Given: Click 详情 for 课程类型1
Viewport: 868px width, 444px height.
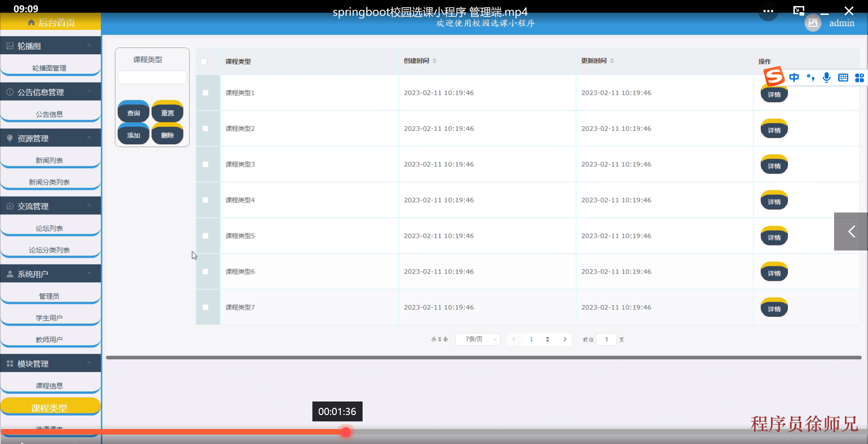Looking at the screenshot, I should click(x=774, y=94).
